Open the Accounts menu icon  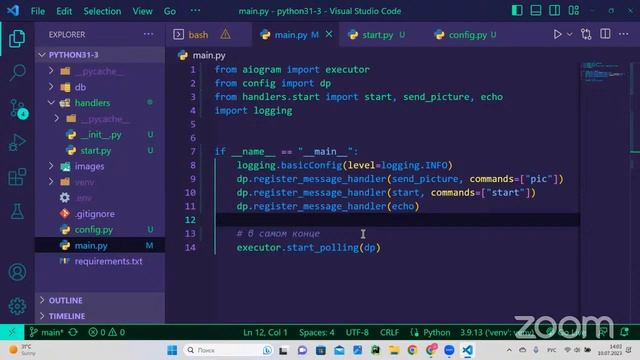pos(18,272)
